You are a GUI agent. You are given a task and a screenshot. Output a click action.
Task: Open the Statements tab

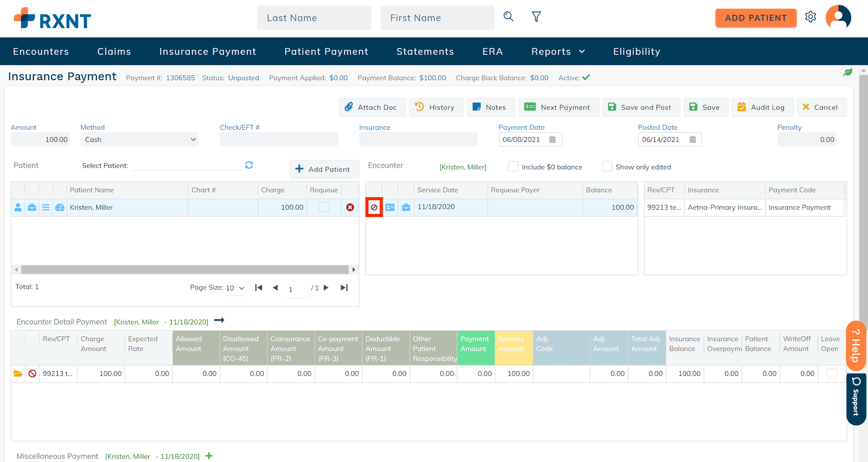[x=425, y=52]
